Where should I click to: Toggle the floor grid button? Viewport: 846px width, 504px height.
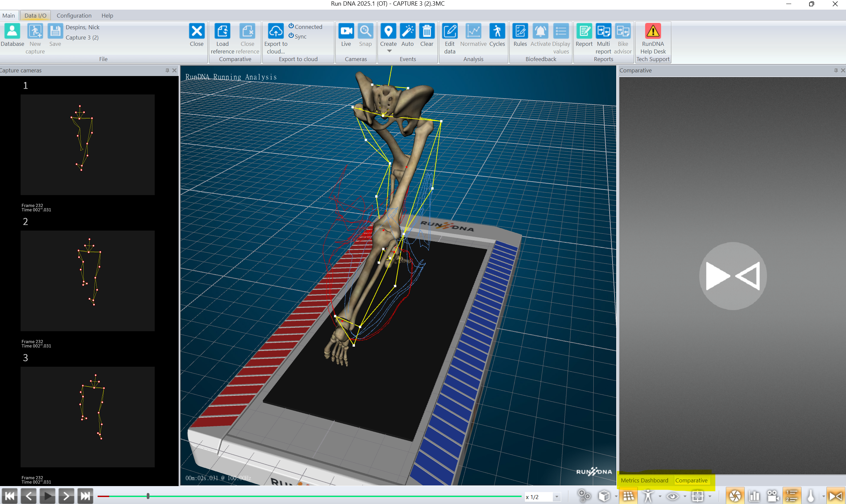tap(628, 496)
